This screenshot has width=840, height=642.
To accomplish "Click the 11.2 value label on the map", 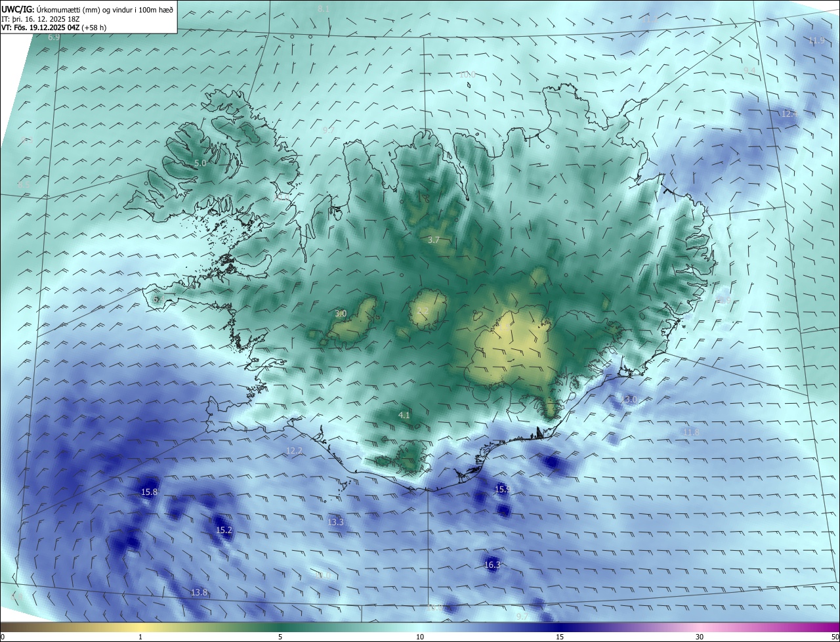I will (650, 20).
